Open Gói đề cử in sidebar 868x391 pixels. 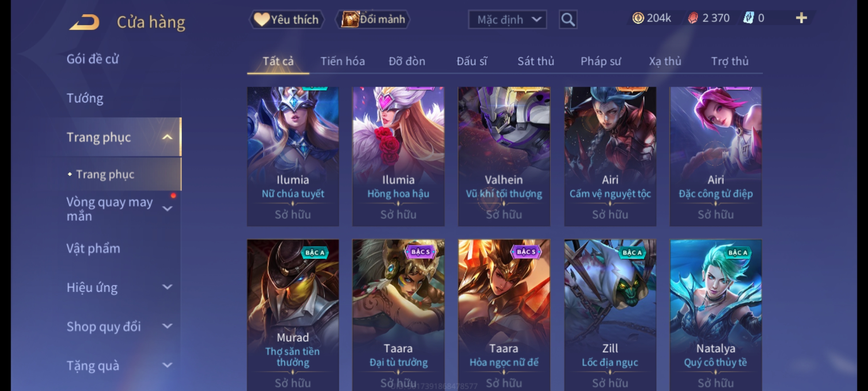pos(93,59)
